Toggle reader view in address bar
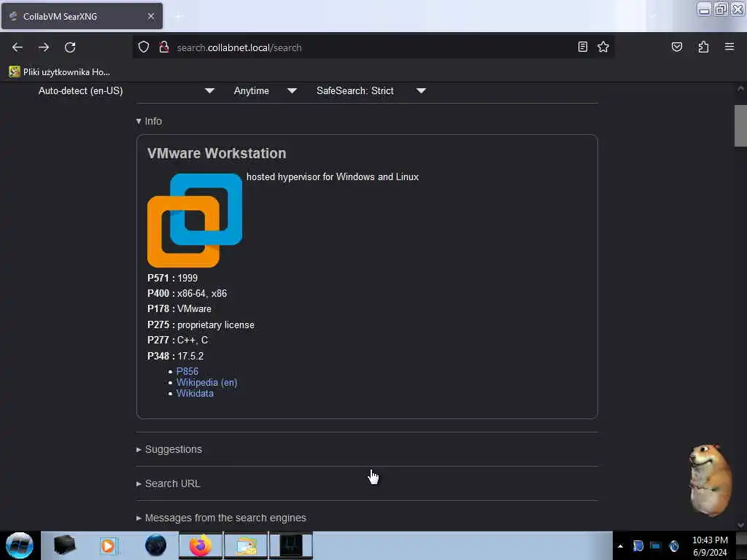747x560 pixels. 582,47
